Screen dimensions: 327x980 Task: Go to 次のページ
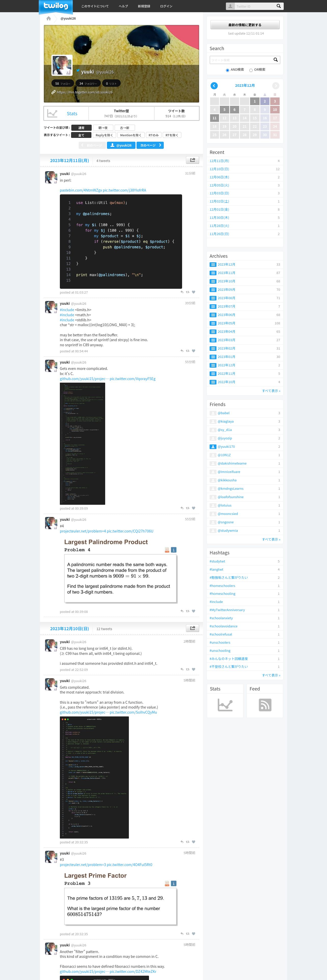150,145
